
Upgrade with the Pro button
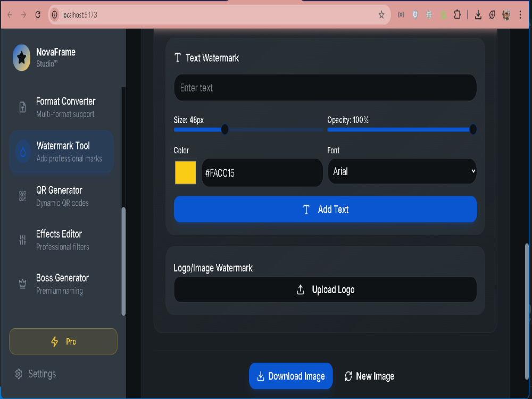63,342
